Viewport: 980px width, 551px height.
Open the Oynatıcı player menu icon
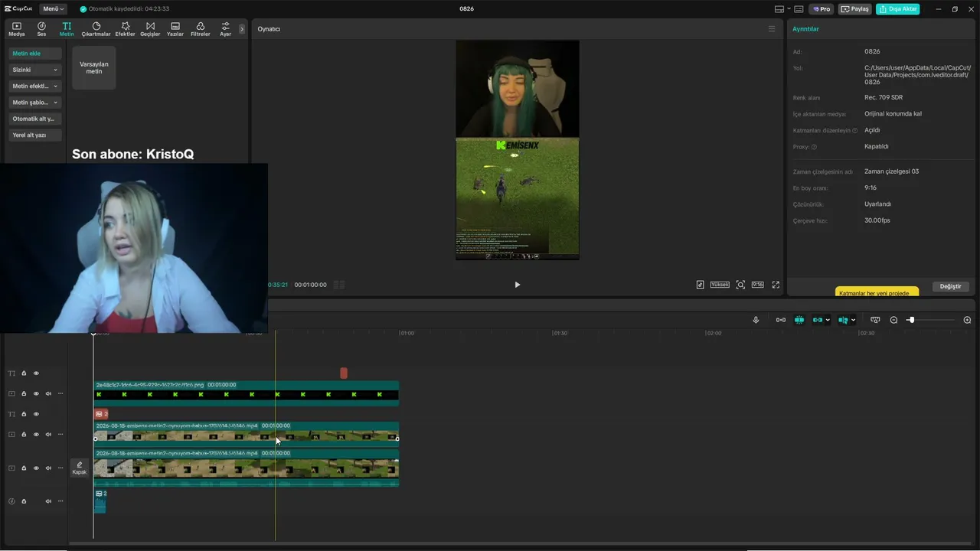tap(772, 29)
